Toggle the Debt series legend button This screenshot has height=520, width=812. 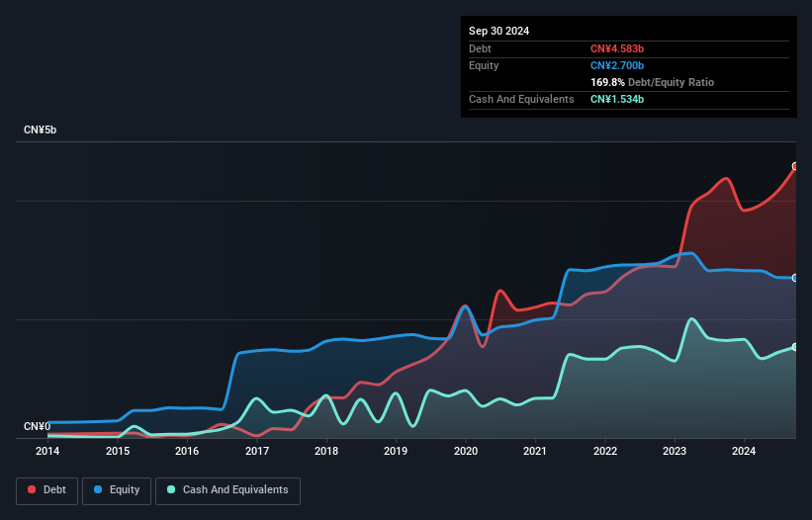pos(47,490)
